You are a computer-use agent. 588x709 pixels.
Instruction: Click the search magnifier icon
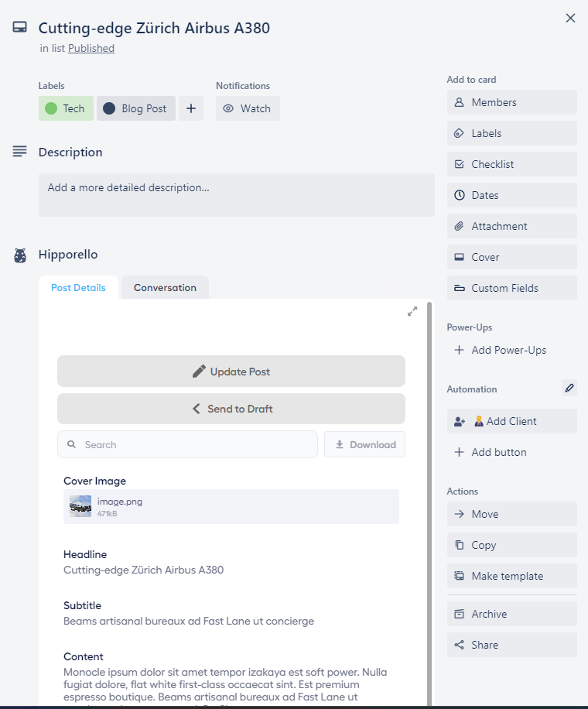pyautogui.click(x=73, y=444)
